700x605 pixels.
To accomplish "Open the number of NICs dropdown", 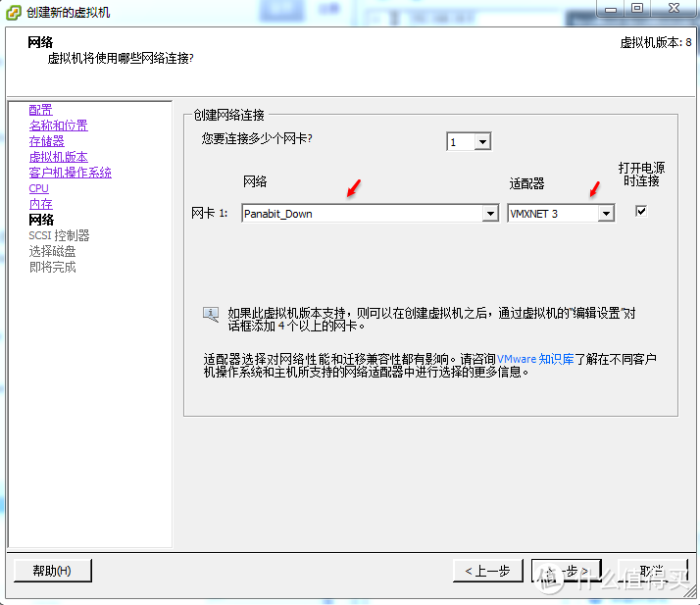I will (x=482, y=142).
